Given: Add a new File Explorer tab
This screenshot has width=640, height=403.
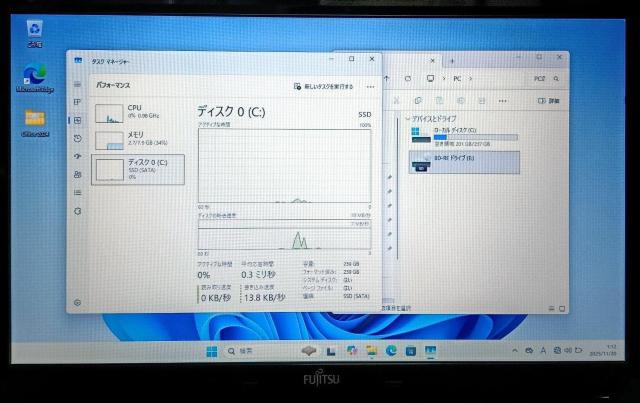Looking at the screenshot, I should pyautogui.click(x=452, y=61).
